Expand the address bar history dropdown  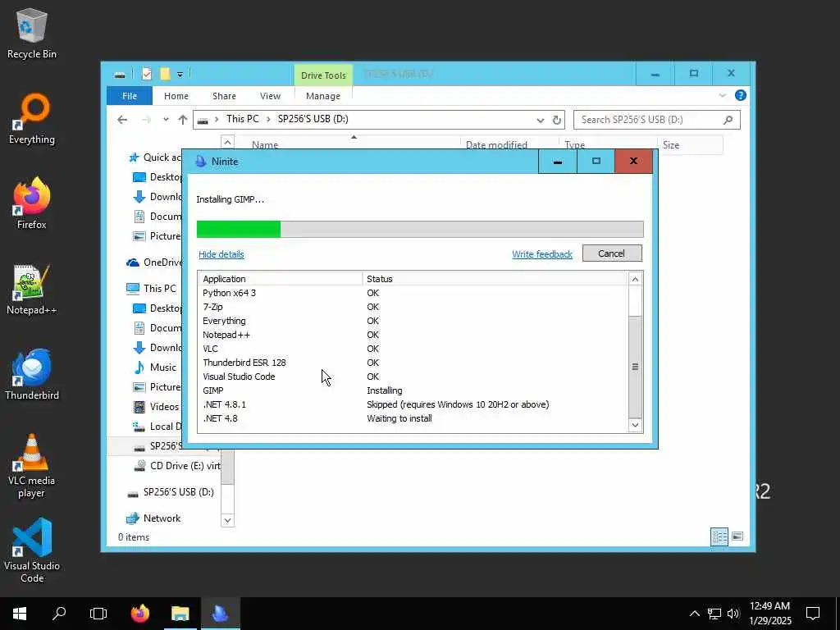pyautogui.click(x=540, y=120)
